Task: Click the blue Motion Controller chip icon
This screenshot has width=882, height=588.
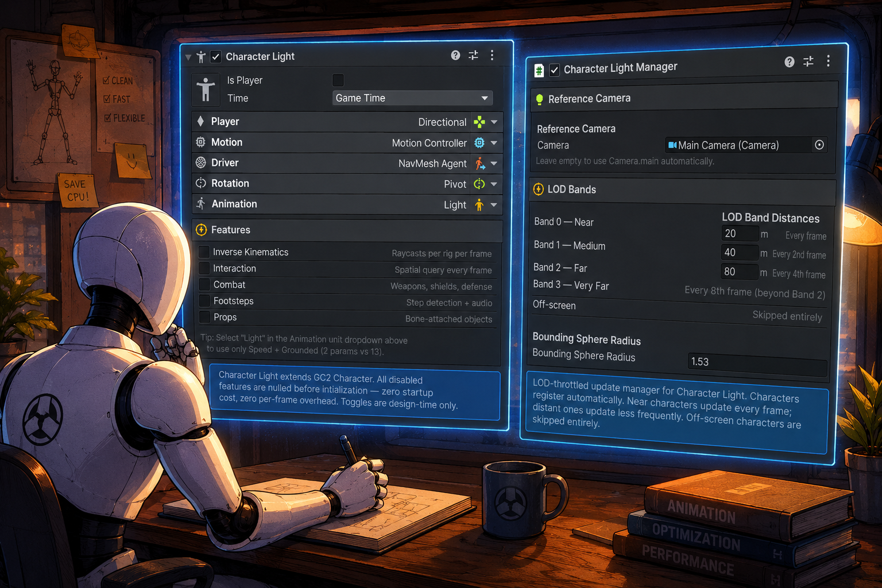Action: click(479, 142)
